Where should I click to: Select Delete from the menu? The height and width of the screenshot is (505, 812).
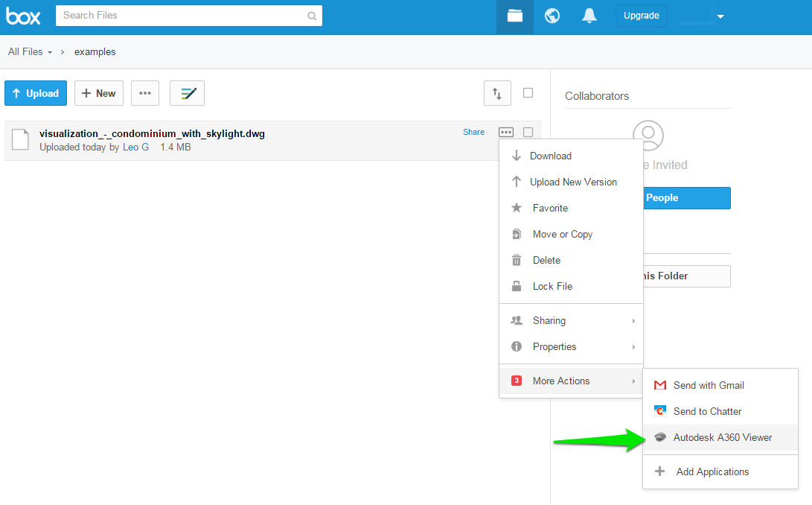click(571, 260)
